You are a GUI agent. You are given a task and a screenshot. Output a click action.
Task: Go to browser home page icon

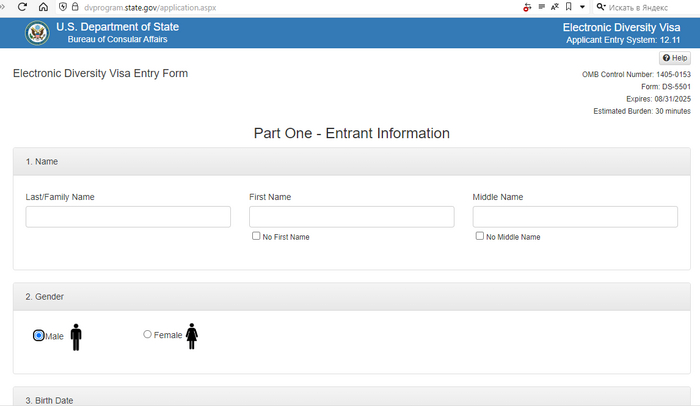pyautogui.click(x=43, y=7)
